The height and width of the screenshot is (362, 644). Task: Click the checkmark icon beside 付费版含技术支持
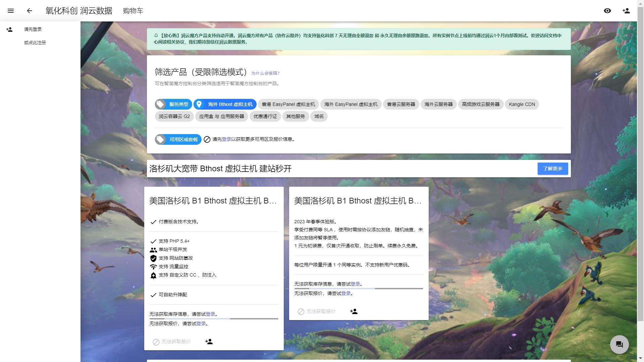click(153, 222)
